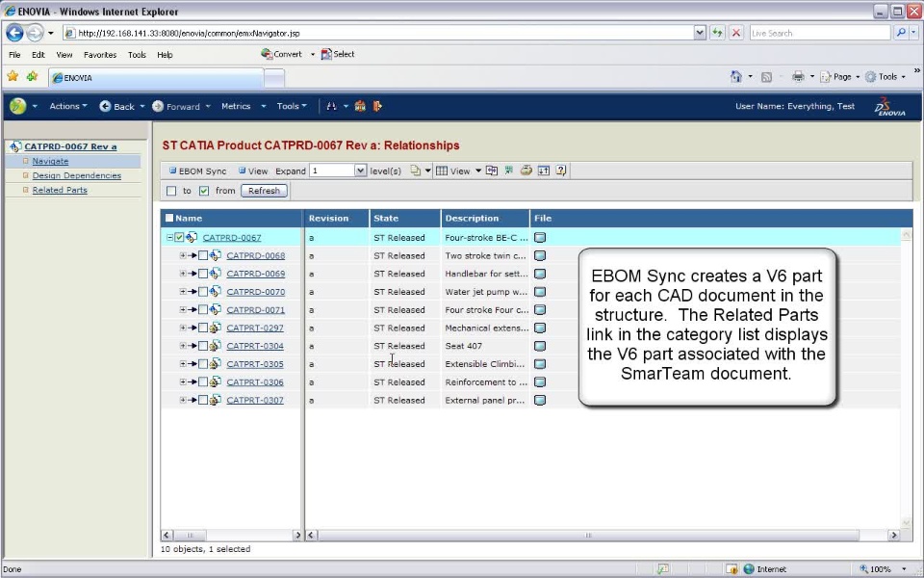The image size is (924, 578).
Task: Open the ENOVIA Tools menu in blue bar
Action: 291,106
